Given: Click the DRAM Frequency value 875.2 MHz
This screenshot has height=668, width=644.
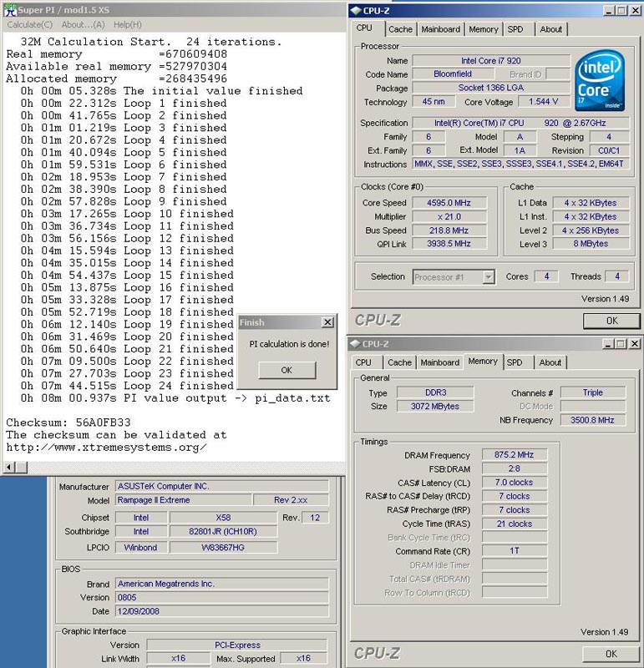Looking at the screenshot, I should click(x=514, y=455).
